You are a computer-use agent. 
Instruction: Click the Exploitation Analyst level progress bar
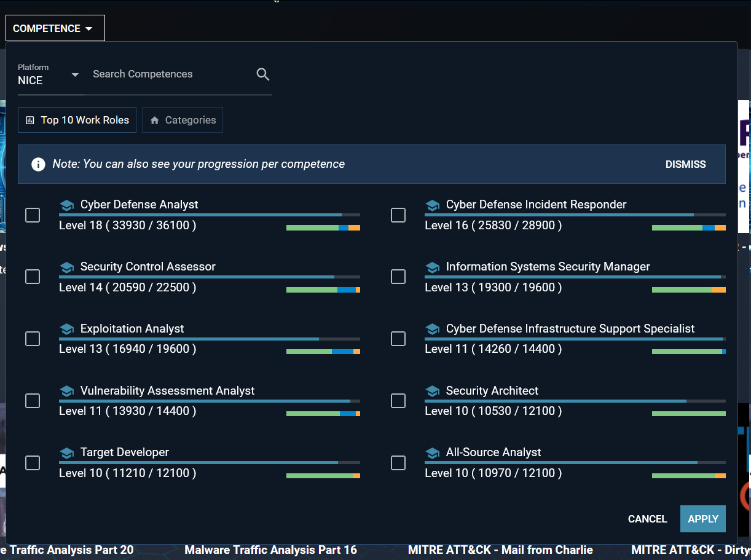pos(209,339)
